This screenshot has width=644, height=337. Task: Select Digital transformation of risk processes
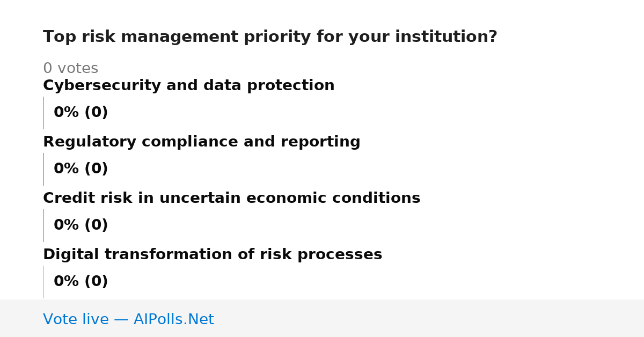[x=213, y=255]
